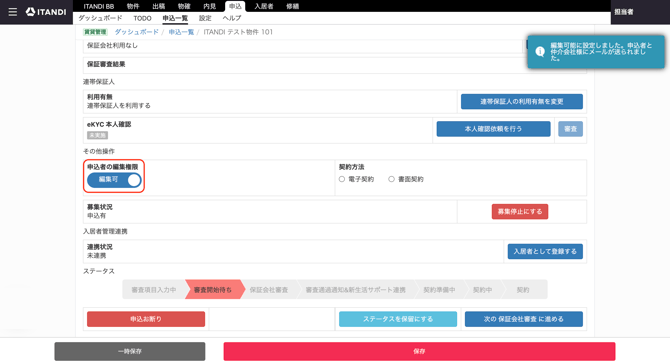Select the 電子契約 radio button

pos(342,179)
